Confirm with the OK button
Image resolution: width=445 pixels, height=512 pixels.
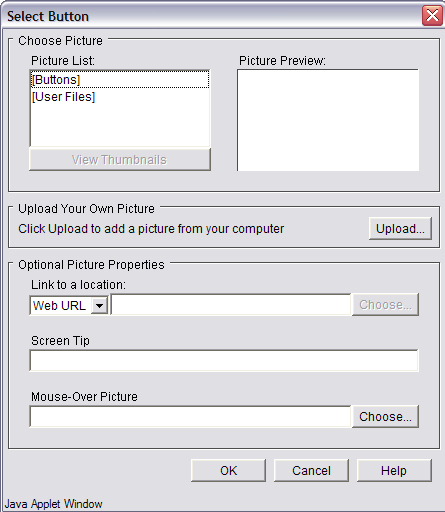click(228, 470)
